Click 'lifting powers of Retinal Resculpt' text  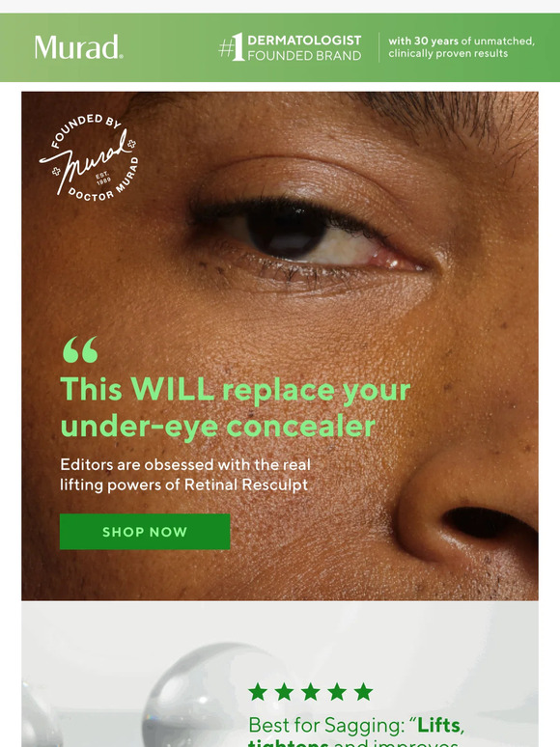tap(184, 485)
